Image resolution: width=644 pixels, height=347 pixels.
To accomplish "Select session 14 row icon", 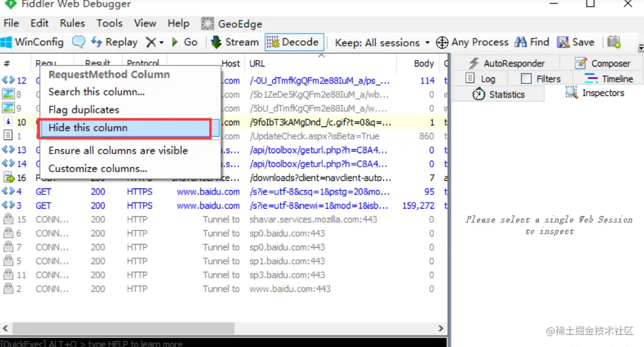I will [x=8, y=163].
